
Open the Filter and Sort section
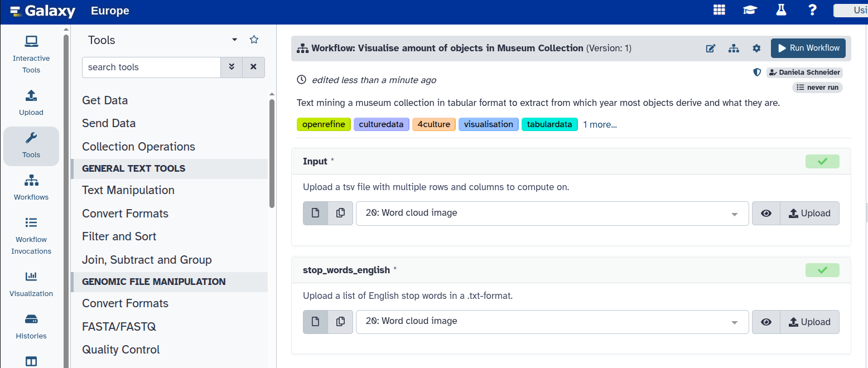click(x=119, y=236)
